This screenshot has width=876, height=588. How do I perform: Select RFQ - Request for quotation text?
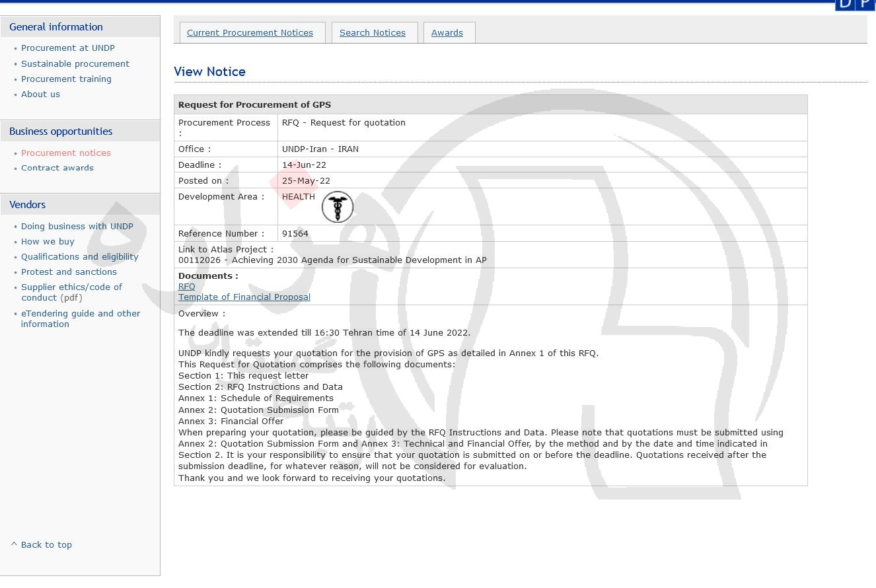344,122
